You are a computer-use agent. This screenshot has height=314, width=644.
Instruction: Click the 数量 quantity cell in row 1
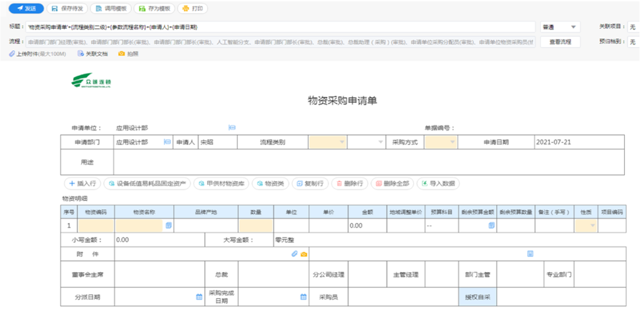click(x=256, y=226)
